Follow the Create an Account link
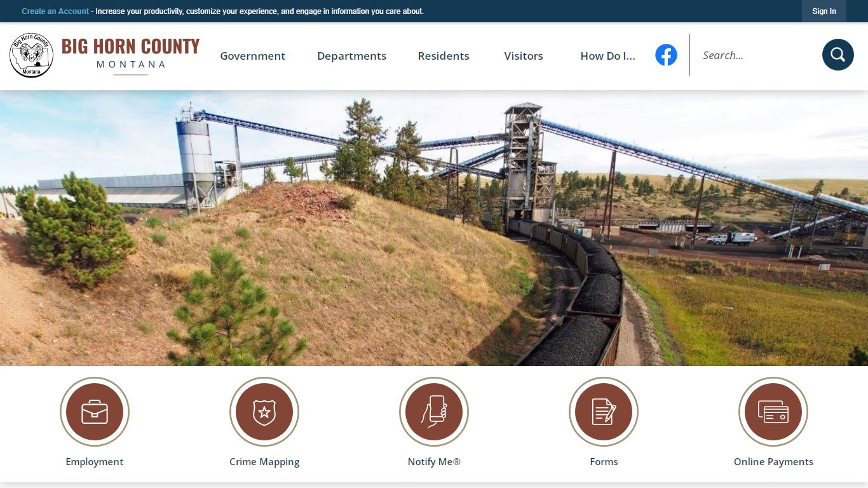 55,11
